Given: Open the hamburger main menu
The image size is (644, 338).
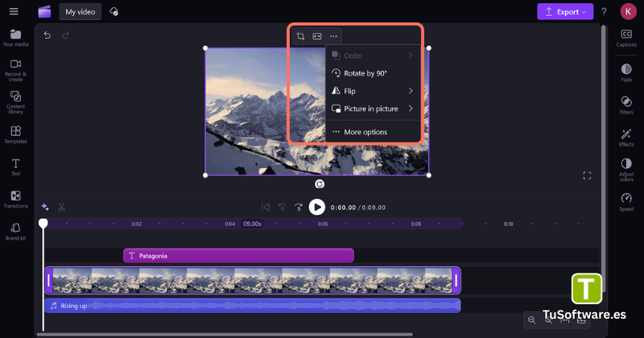Looking at the screenshot, I should point(14,11).
